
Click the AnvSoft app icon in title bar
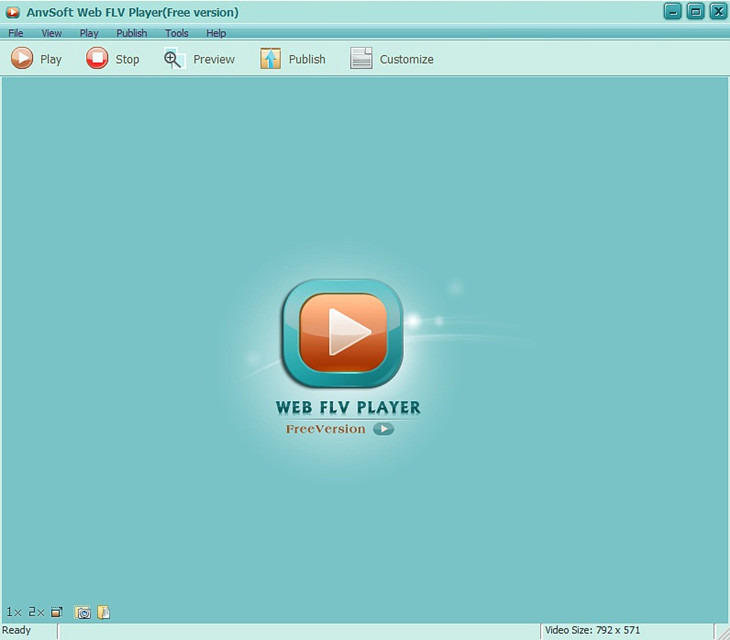(x=13, y=12)
